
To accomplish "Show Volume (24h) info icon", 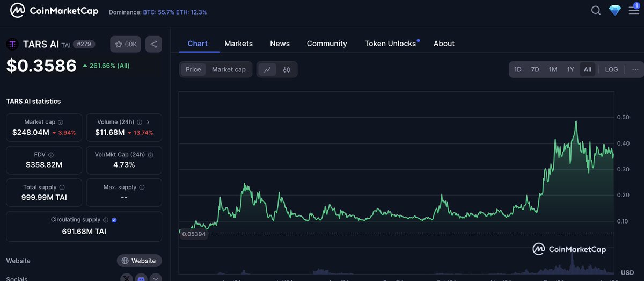I will point(140,123).
